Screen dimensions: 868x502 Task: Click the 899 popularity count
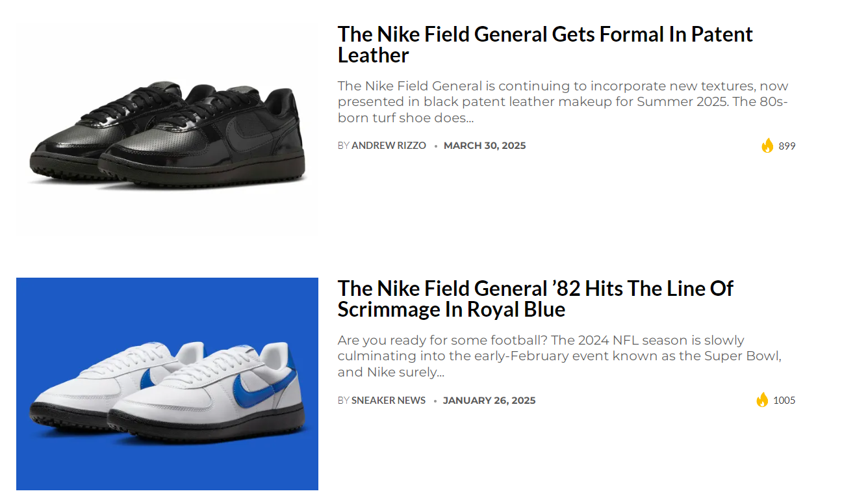(x=787, y=146)
